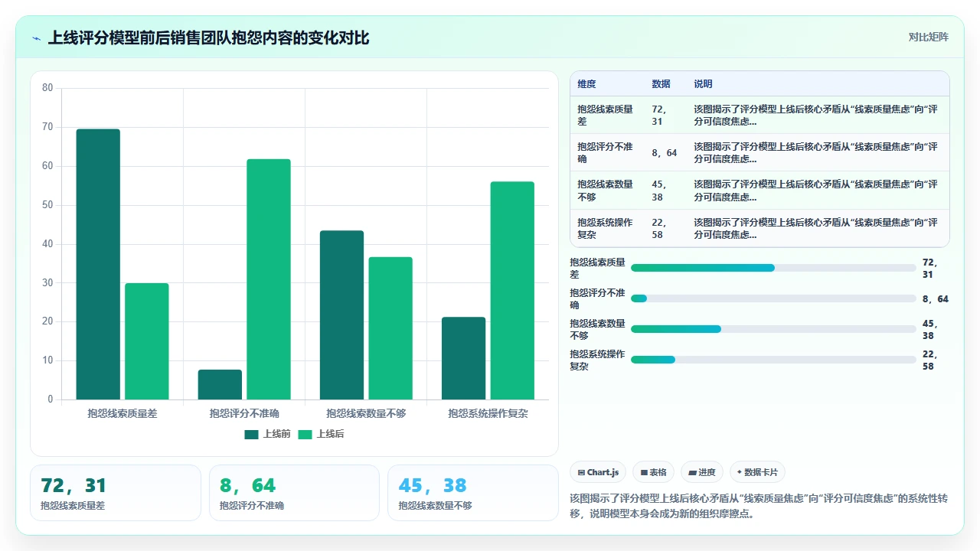This screenshot has width=980, height=551.
Task: Click the 上线前 bar for 抱怨系统操作复杂
Action: pos(463,358)
